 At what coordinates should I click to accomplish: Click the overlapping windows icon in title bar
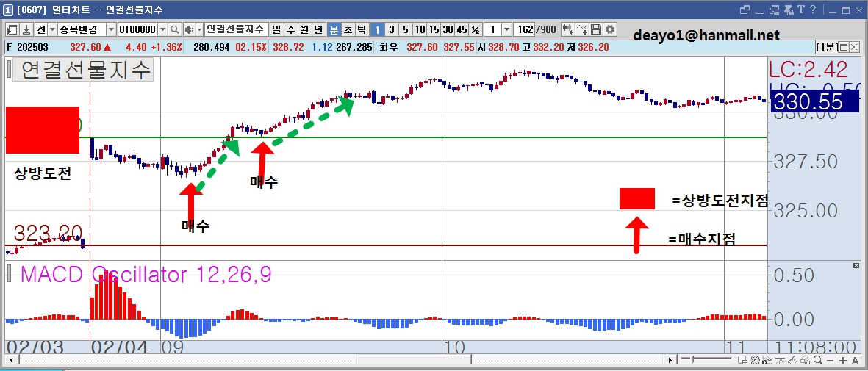click(745, 10)
